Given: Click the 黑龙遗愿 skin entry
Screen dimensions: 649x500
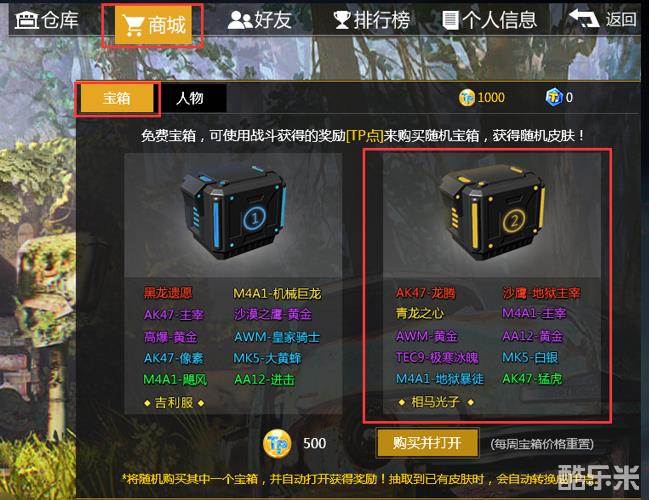Looking at the screenshot, I should (168, 293).
